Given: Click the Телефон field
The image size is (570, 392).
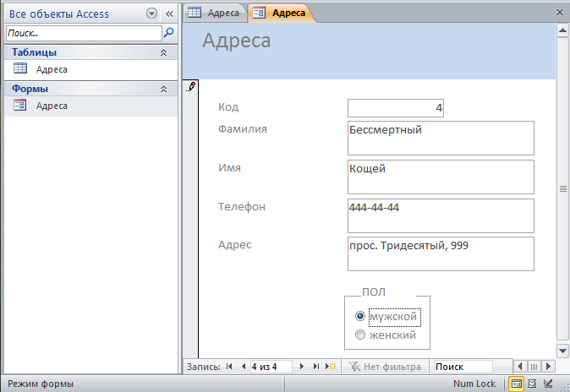Looking at the screenshot, I should tap(441, 215).
